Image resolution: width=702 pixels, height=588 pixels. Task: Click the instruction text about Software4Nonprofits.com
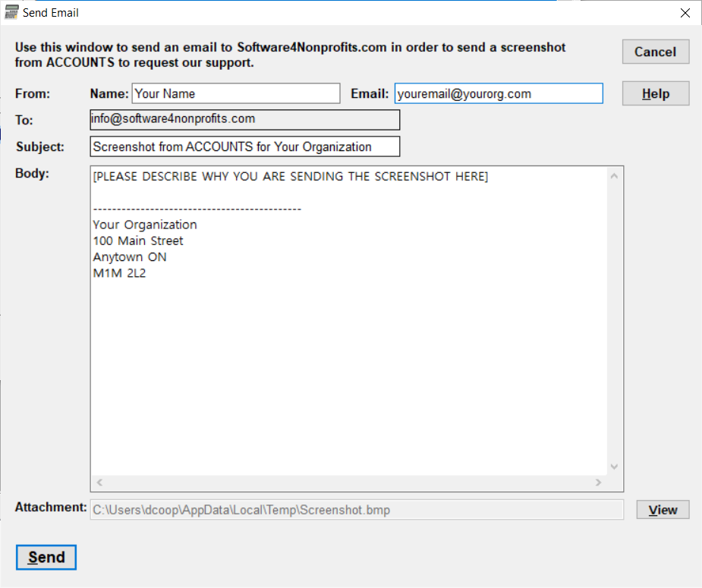290,55
